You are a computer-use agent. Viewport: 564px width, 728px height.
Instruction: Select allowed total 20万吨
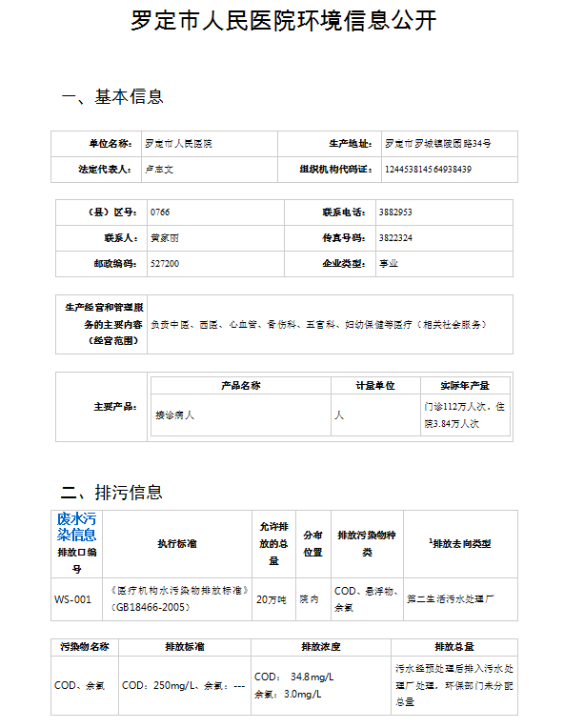click(272, 600)
